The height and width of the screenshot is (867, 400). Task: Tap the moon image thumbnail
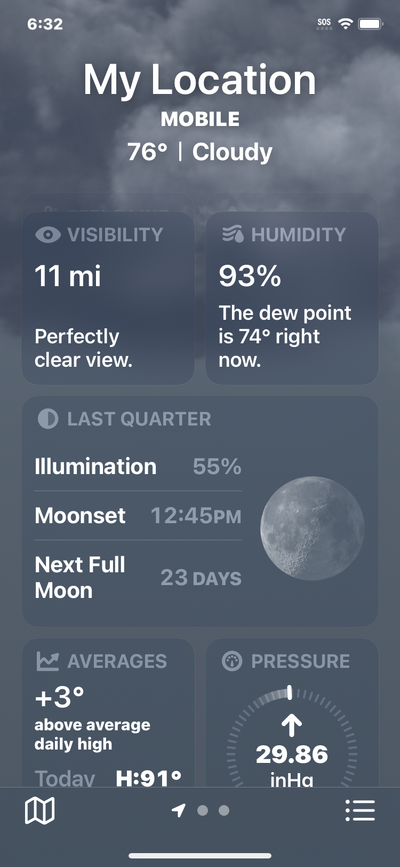tap(312, 528)
